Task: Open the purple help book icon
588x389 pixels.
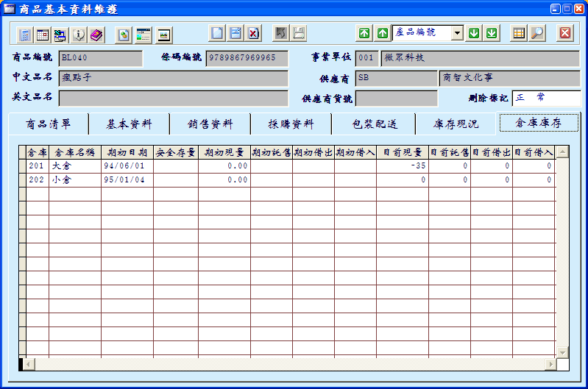Action: tap(96, 35)
